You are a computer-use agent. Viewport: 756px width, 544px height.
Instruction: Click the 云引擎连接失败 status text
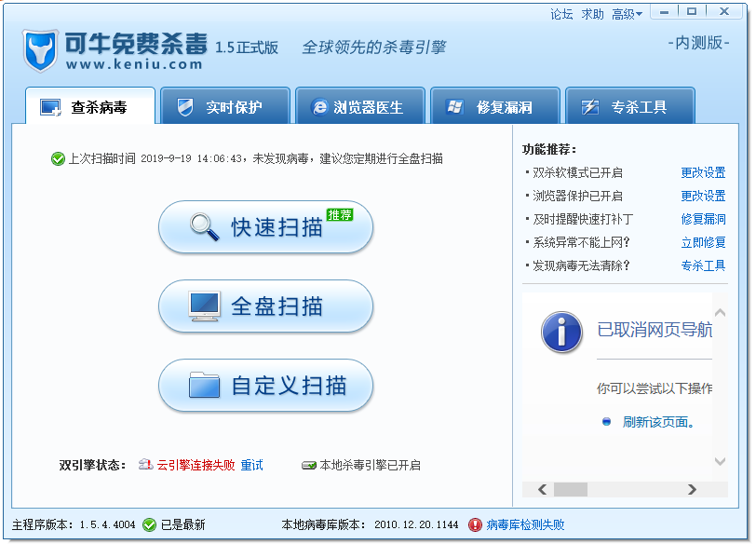(196, 465)
